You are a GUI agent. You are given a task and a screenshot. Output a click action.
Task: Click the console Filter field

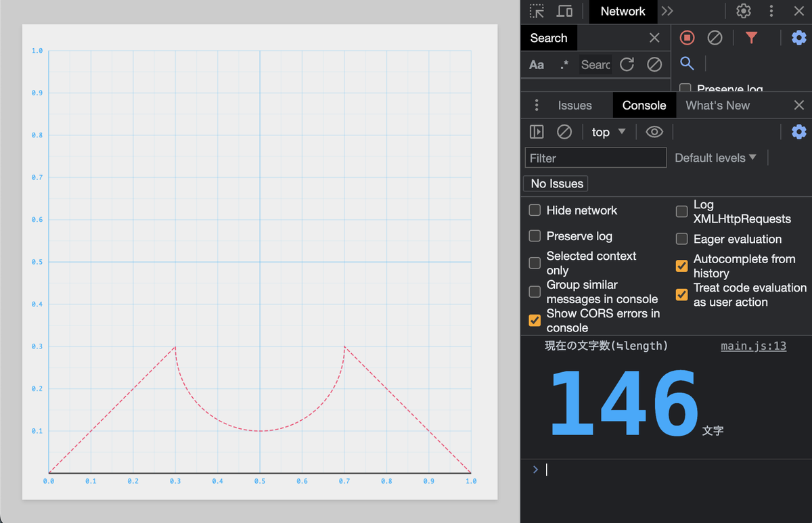point(595,158)
